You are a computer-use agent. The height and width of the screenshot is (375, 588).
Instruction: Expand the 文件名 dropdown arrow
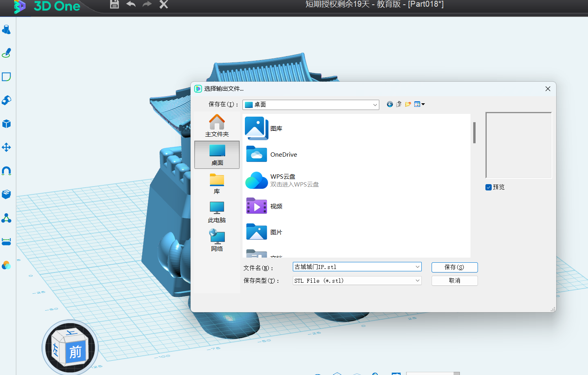417,267
